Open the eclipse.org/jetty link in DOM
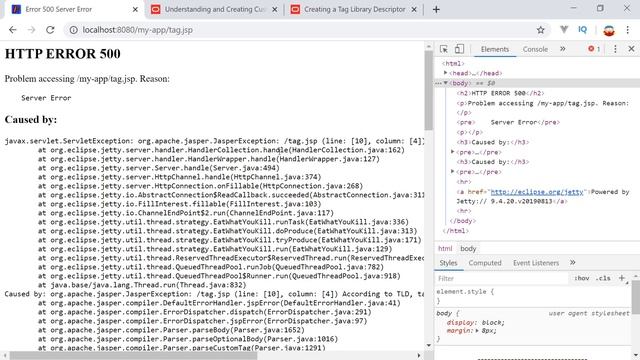Viewport: 640px width, 360px height. coord(537,192)
